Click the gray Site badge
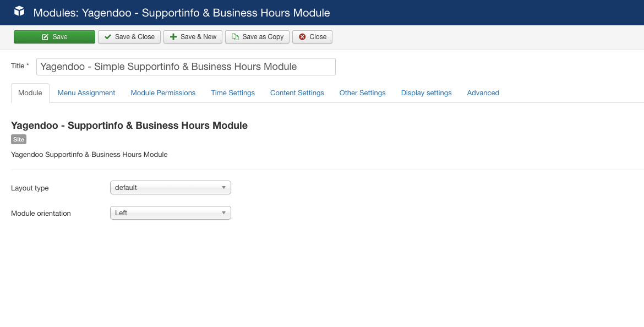The height and width of the screenshot is (327, 644). [x=19, y=139]
